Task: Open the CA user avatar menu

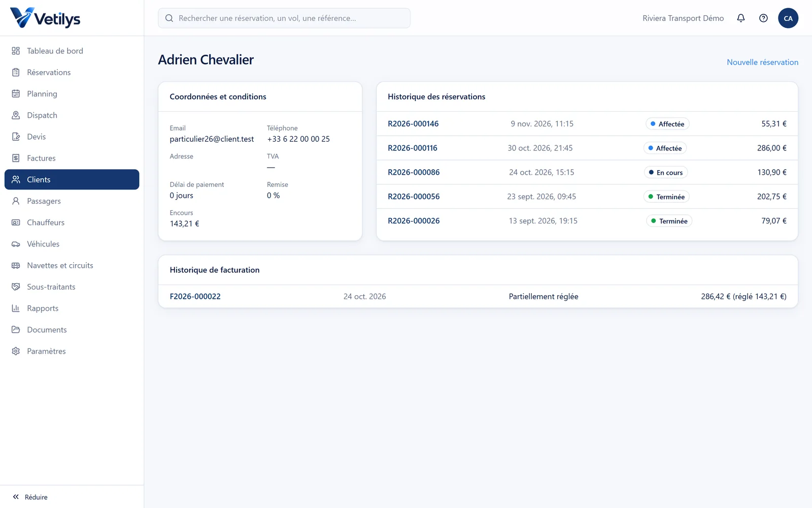Action: (x=788, y=18)
